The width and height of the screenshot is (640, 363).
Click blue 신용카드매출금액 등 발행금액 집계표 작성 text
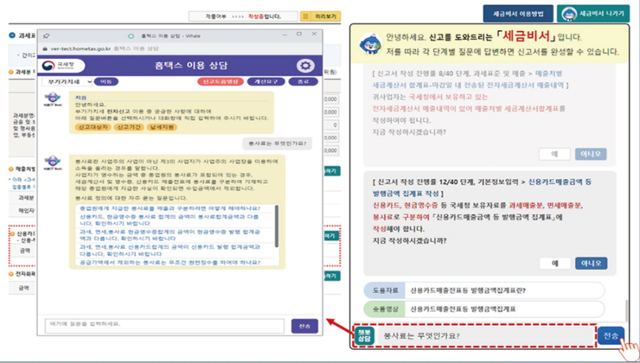click(x=481, y=187)
